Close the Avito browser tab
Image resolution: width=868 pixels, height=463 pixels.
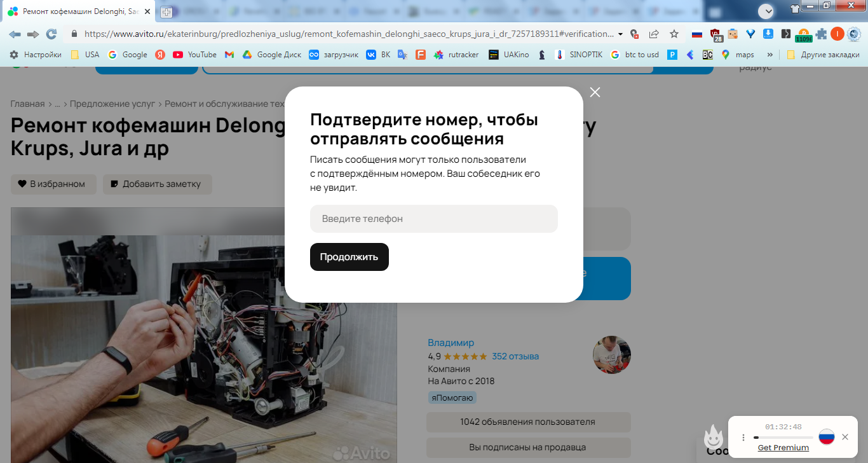pyautogui.click(x=146, y=11)
